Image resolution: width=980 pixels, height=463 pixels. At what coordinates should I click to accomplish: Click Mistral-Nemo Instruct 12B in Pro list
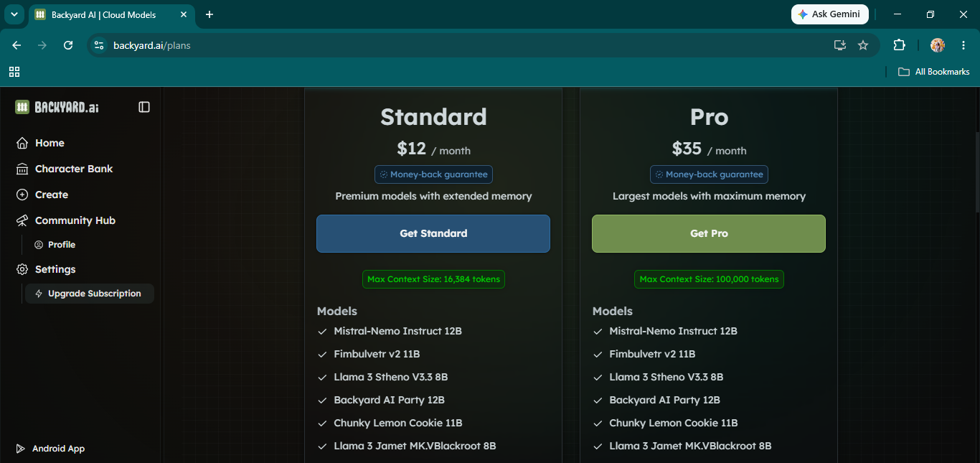(x=673, y=331)
